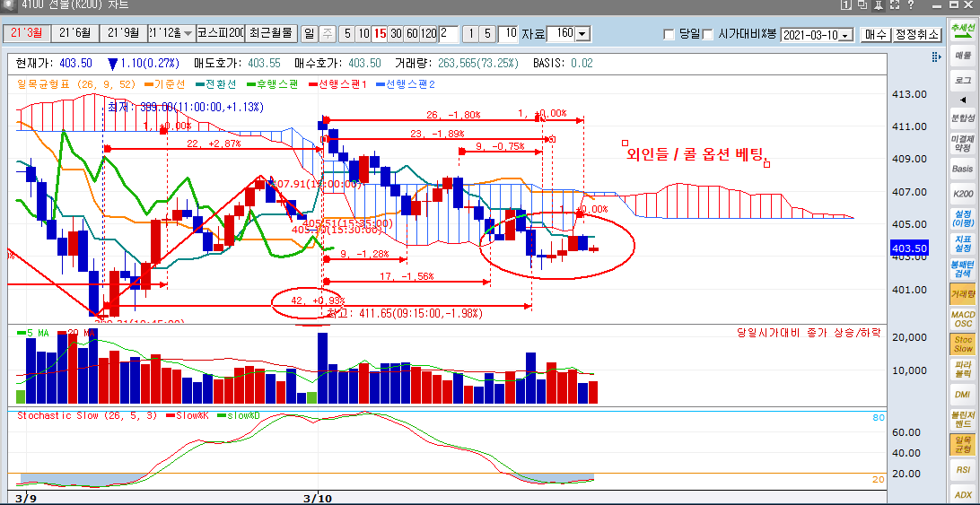Switch to the 21'9월 contract tab
Screen dimensions: 980x505
coord(122,33)
